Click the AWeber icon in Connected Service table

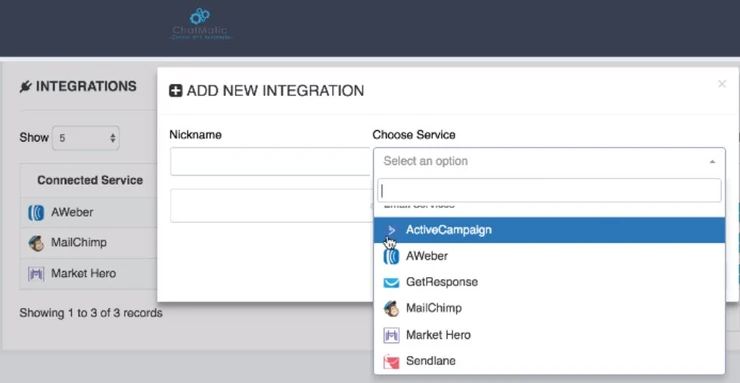click(x=36, y=213)
